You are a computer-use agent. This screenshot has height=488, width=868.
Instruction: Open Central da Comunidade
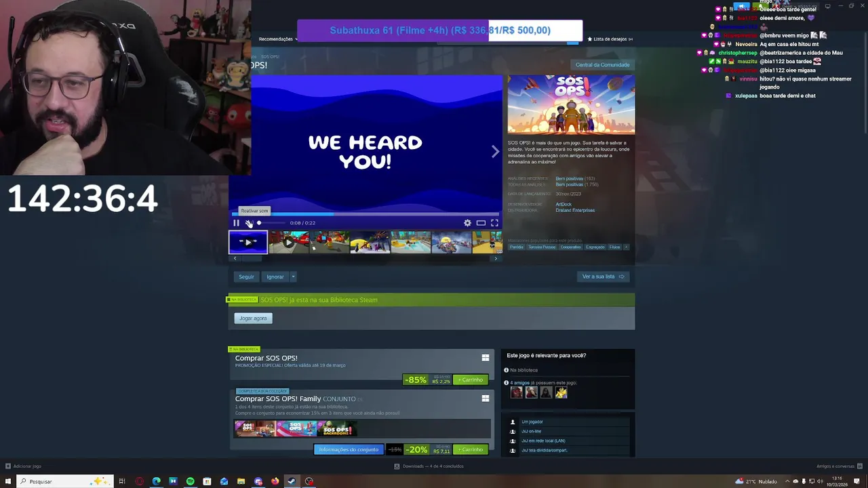(602, 65)
